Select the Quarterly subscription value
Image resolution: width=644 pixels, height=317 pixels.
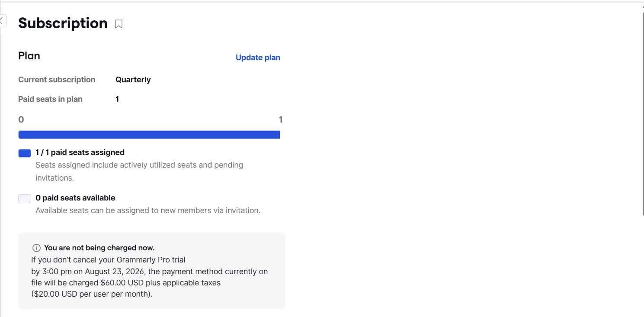point(133,80)
